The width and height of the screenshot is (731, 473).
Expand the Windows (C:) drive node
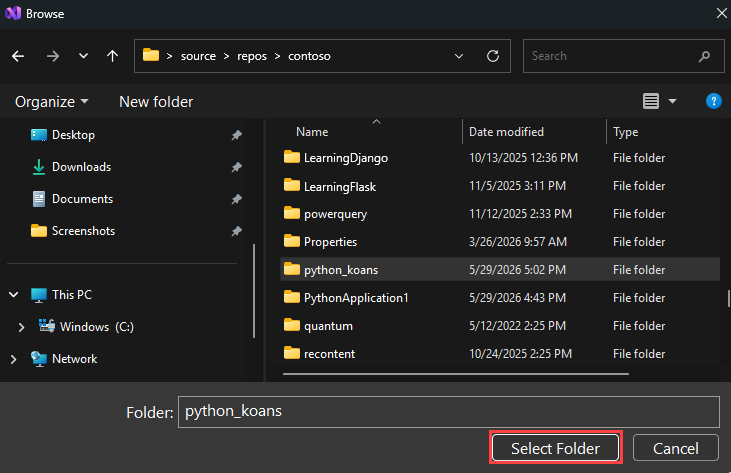pos(21,327)
